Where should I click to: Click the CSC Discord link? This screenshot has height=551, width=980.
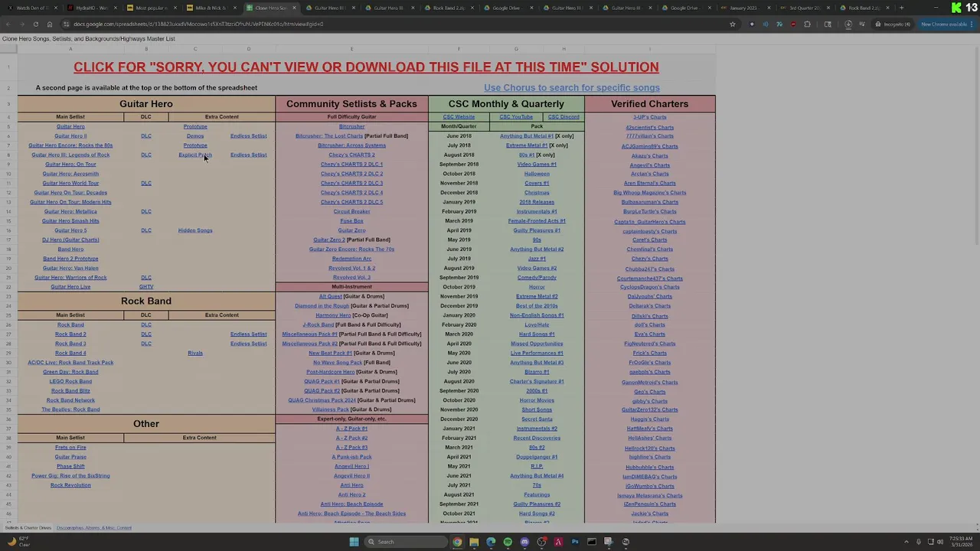[x=563, y=117]
